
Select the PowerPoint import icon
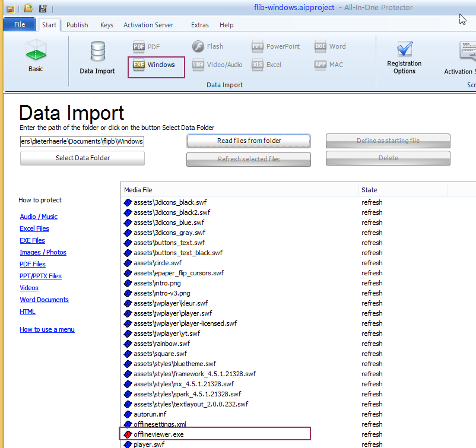[258, 46]
